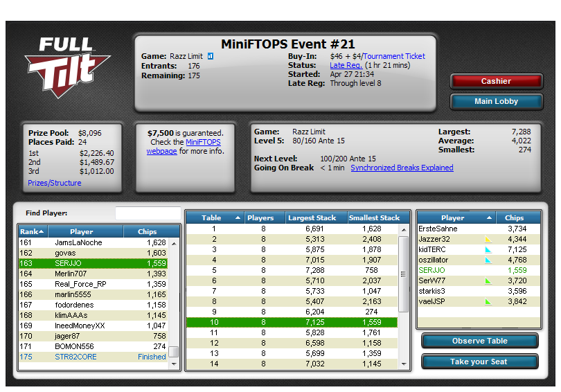Select marlin5555 in the ranking list

93,294
